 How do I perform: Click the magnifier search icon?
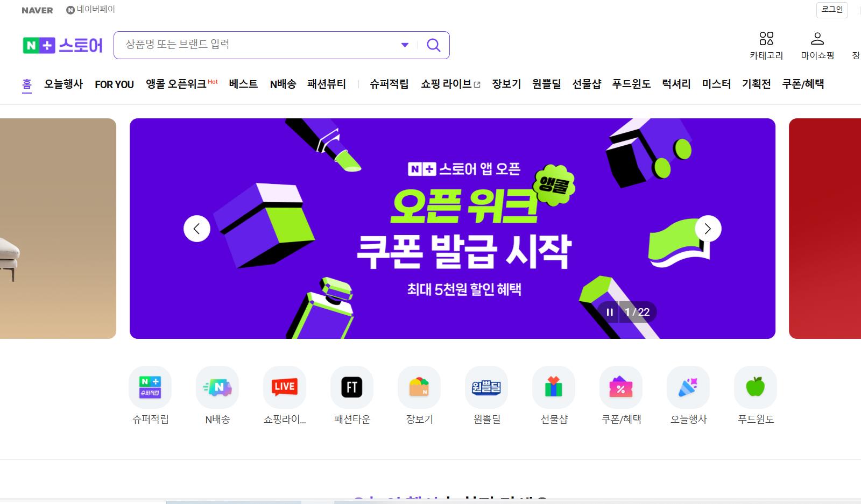pyautogui.click(x=433, y=45)
